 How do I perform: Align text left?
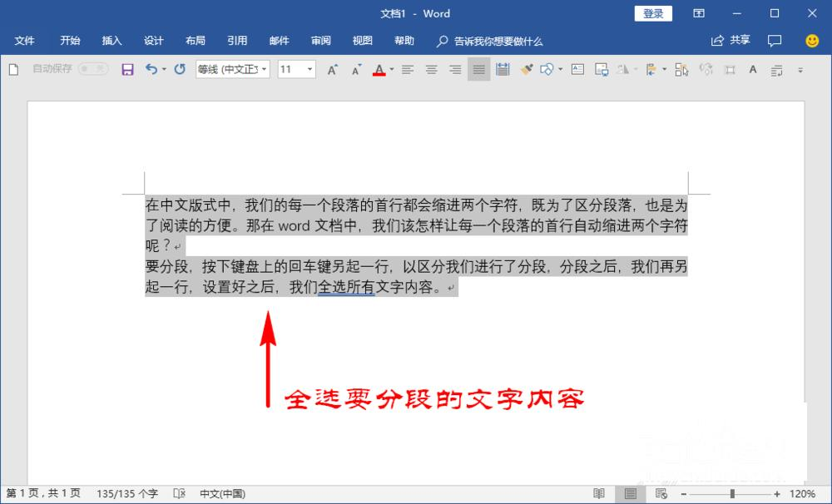408,70
